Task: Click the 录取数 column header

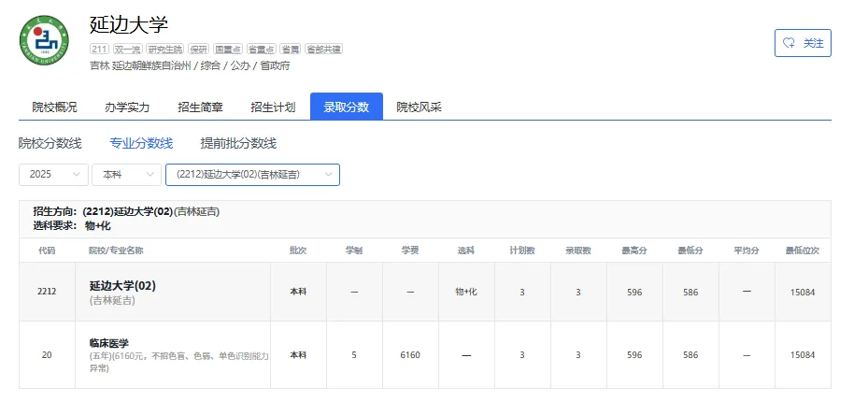Action: pyautogui.click(x=578, y=251)
